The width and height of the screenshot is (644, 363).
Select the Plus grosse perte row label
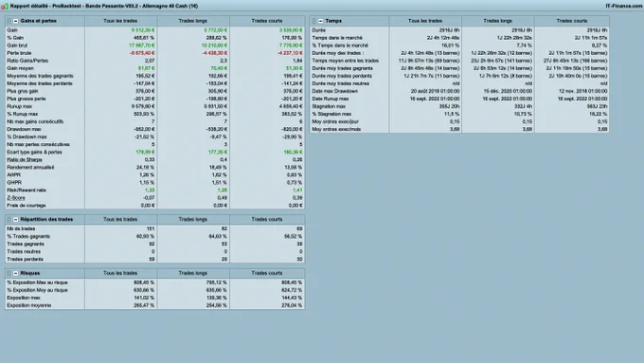coord(27,100)
